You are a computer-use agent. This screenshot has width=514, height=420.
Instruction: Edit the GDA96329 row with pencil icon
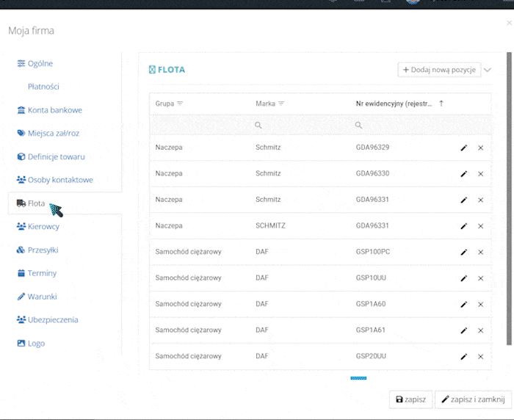point(463,148)
